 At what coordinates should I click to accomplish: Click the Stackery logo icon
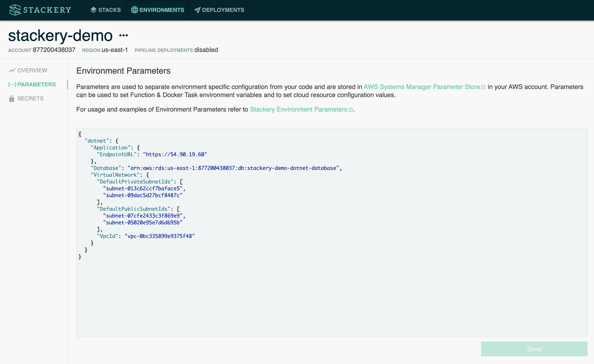tap(15, 10)
